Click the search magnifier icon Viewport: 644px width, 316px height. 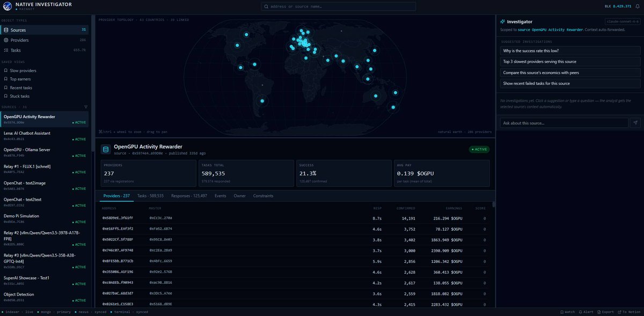pos(266,6)
